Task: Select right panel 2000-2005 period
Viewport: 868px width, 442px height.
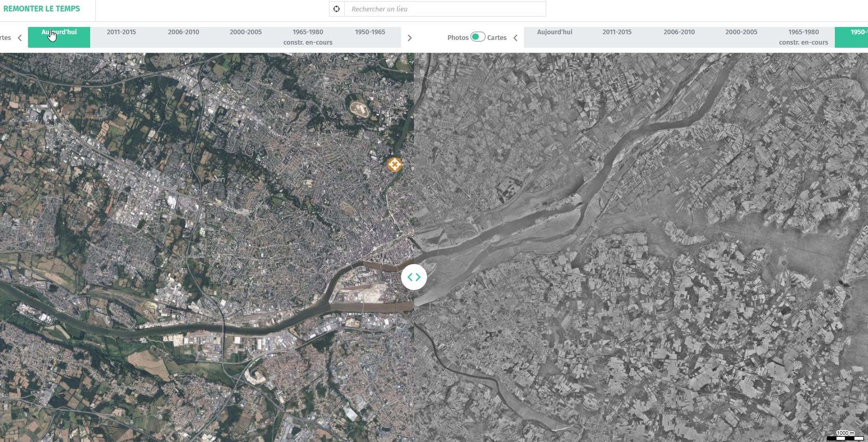Action: pyautogui.click(x=741, y=37)
